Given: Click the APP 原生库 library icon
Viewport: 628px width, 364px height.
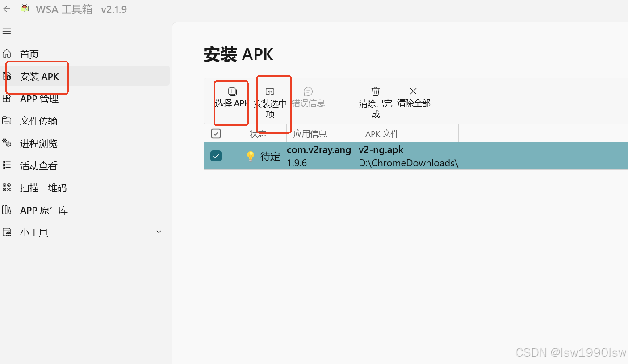Looking at the screenshot, I should (x=7, y=210).
